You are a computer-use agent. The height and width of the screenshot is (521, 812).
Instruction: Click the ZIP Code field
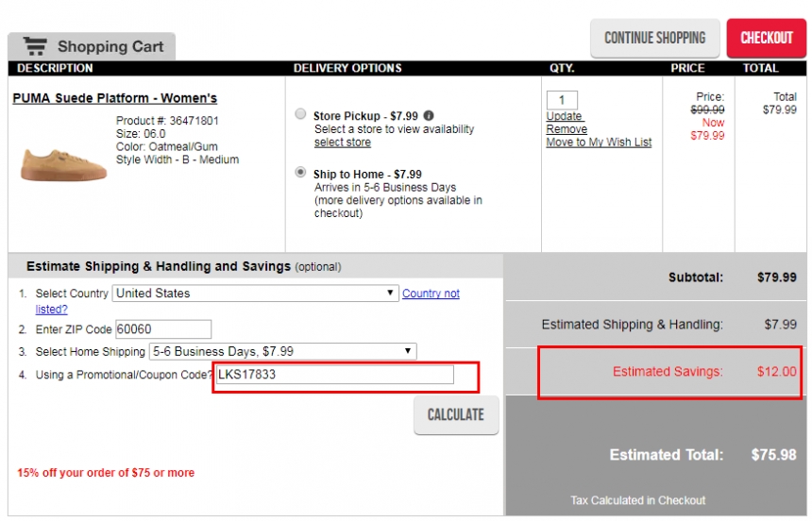pos(163,329)
